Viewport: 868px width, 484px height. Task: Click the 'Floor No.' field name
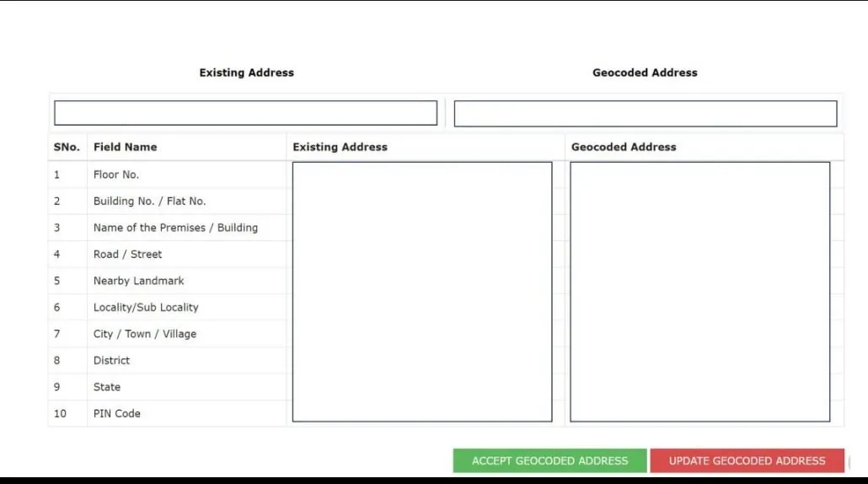click(116, 175)
